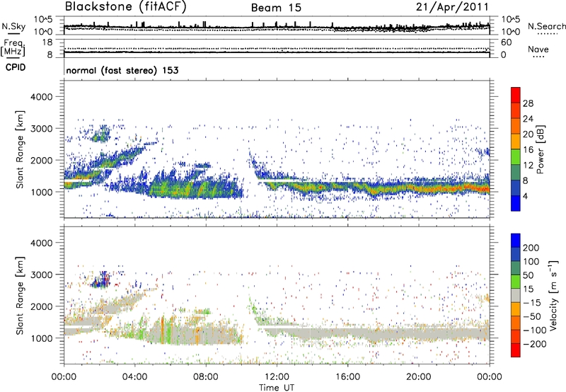Pick the yellow-orange 16–20 dB power swatch
The image size is (566, 392).
click(516, 142)
